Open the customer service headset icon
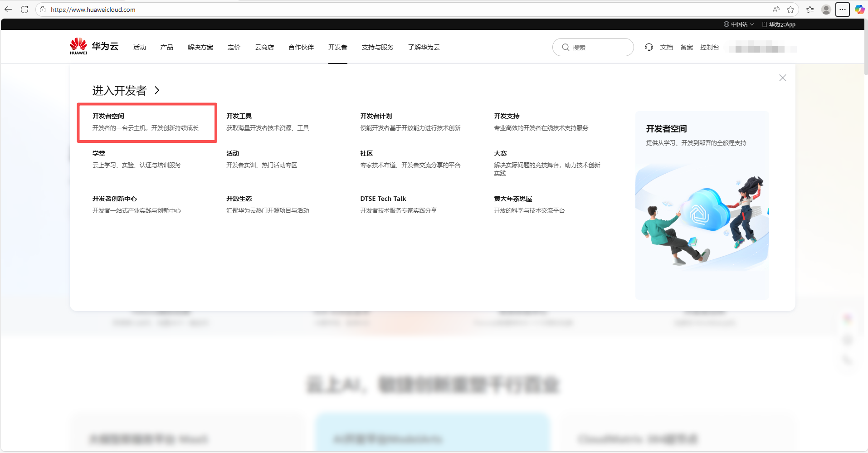The image size is (868, 453). (649, 47)
